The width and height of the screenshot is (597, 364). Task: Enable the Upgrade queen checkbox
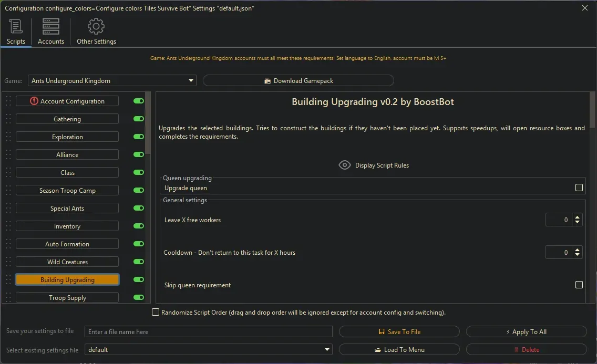pos(579,188)
